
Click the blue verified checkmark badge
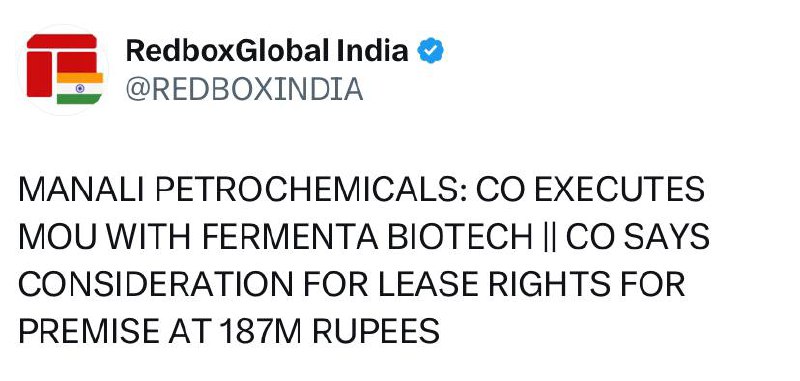pos(431,50)
